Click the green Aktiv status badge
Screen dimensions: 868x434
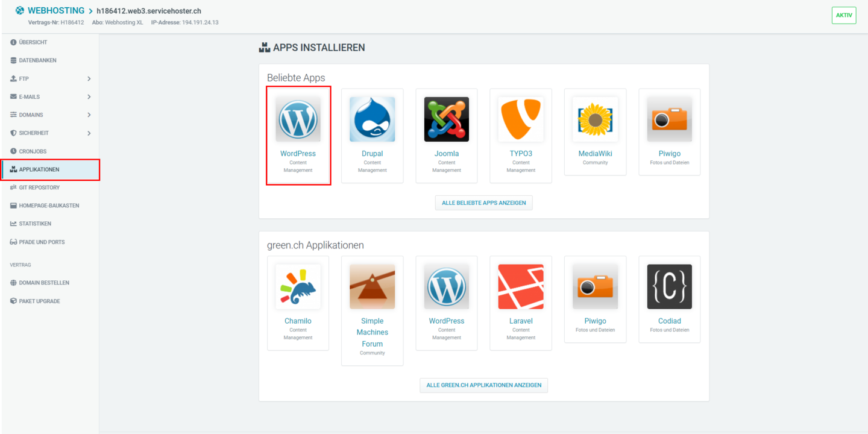pos(844,16)
